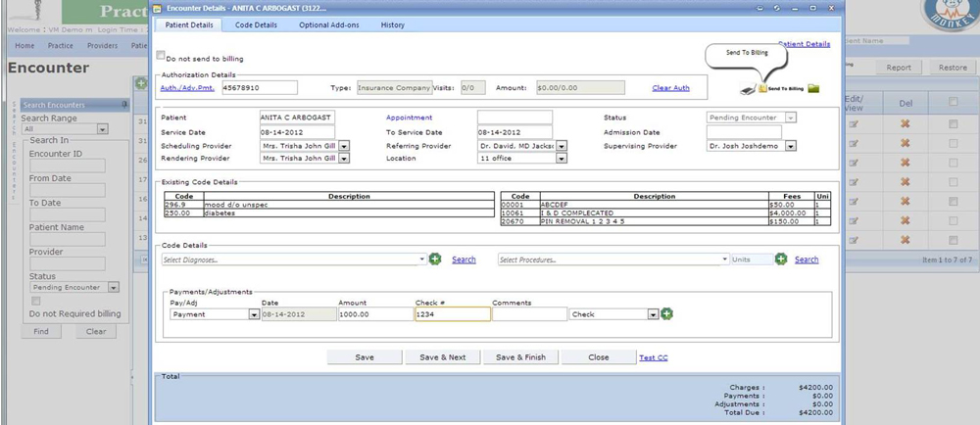Click the fax/printer icon beside Send To Billing
This screenshot has height=425, width=980.
coord(748,89)
